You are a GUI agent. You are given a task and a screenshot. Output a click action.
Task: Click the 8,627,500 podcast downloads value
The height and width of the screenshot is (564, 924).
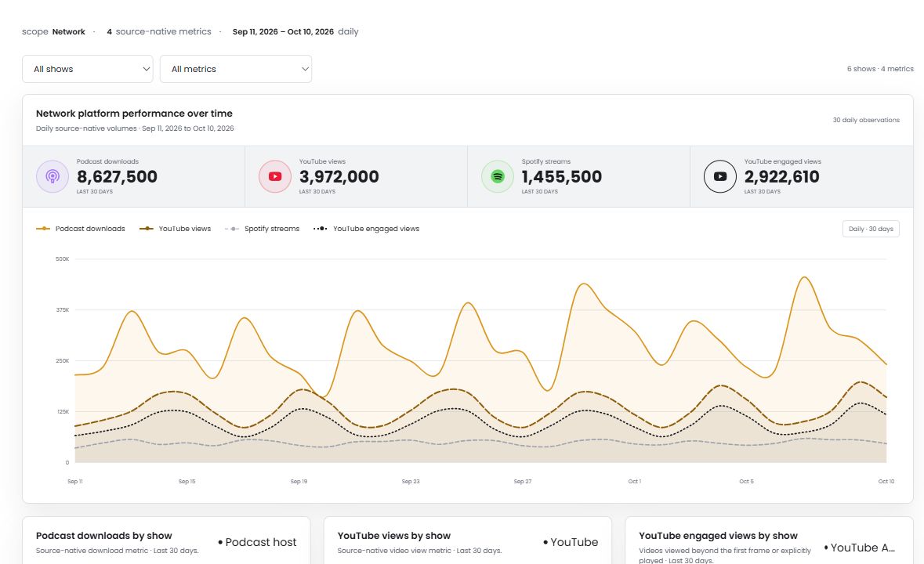117,176
